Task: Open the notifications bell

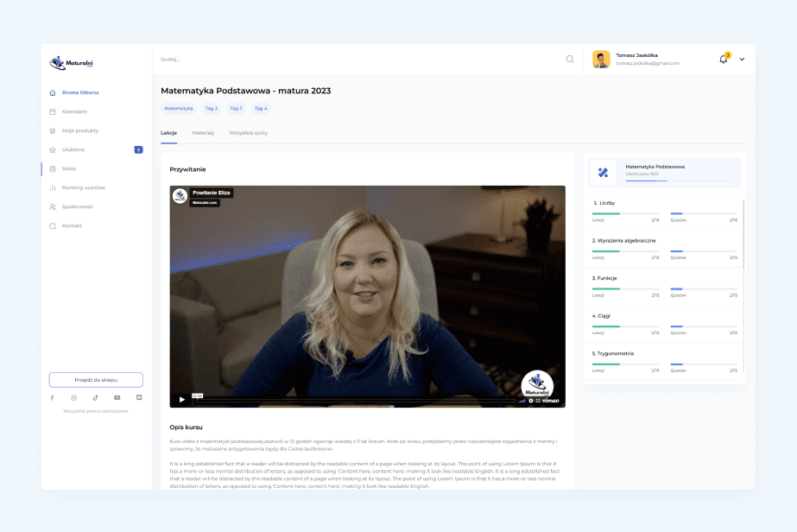Action: 724,59
